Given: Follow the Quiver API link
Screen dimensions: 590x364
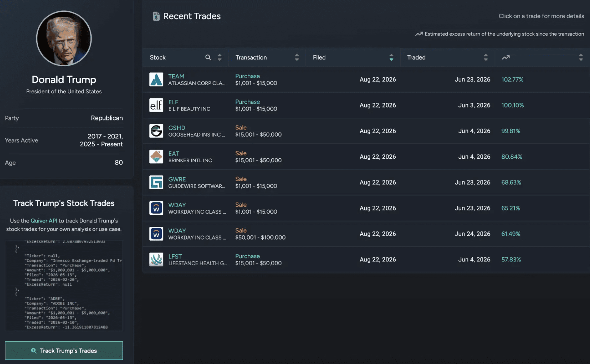Looking at the screenshot, I should (44, 221).
